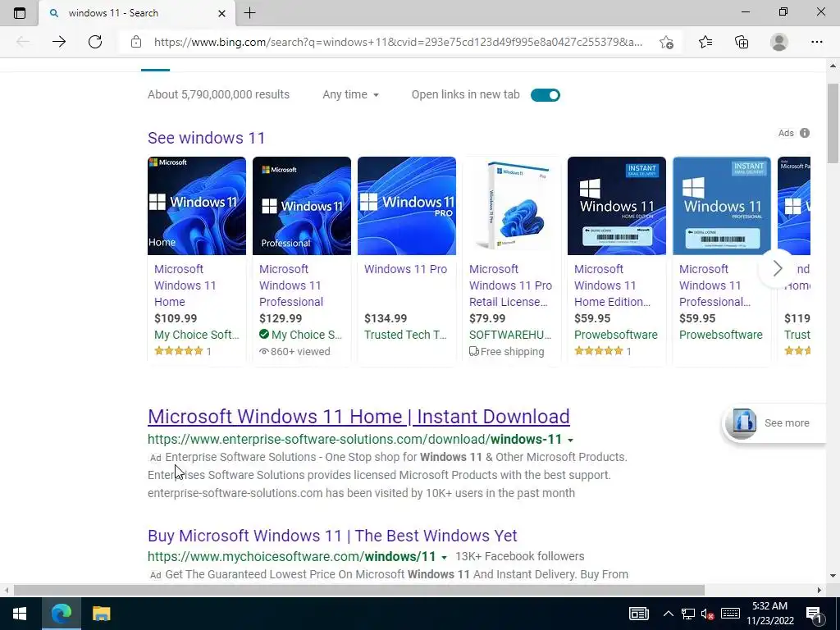Click the address bar URL
The image size is (840, 630).
pos(398,42)
